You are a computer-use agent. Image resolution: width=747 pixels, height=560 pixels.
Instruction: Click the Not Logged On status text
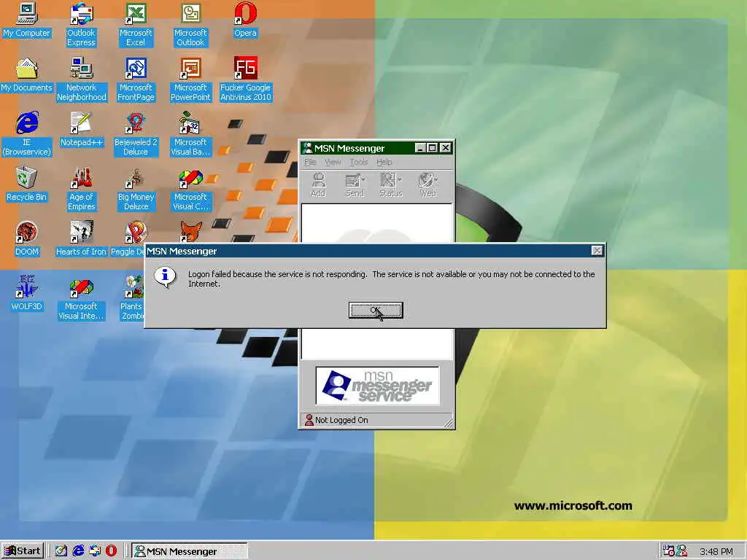341,420
